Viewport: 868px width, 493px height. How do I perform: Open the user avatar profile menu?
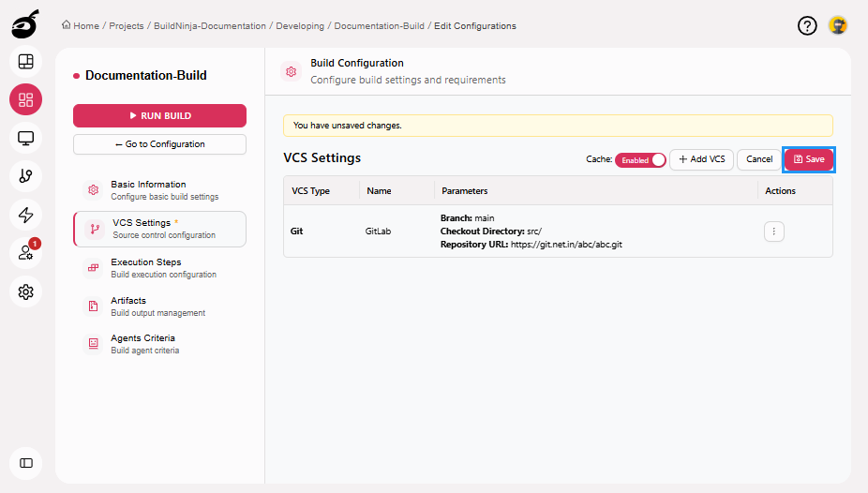coord(838,25)
